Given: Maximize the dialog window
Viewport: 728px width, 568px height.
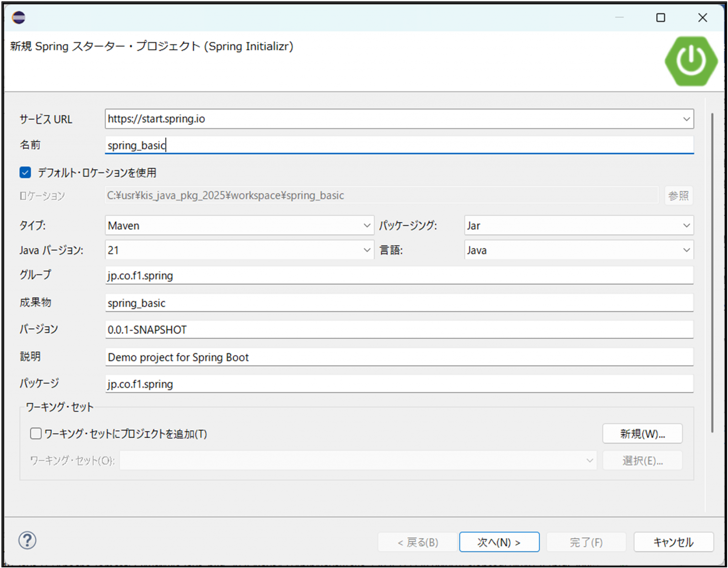Looking at the screenshot, I should click(x=660, y=17).
